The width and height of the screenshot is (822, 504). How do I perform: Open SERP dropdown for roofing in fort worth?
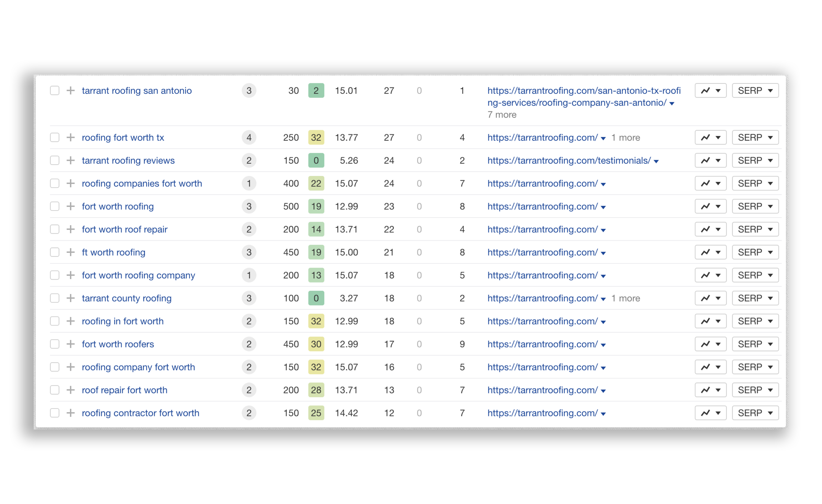pos(755,321)
